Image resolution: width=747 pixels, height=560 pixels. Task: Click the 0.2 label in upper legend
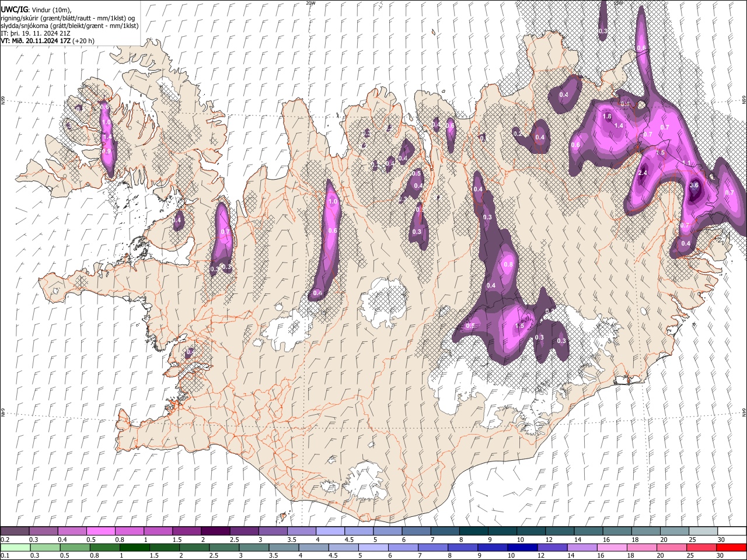(x=5, y=540)
